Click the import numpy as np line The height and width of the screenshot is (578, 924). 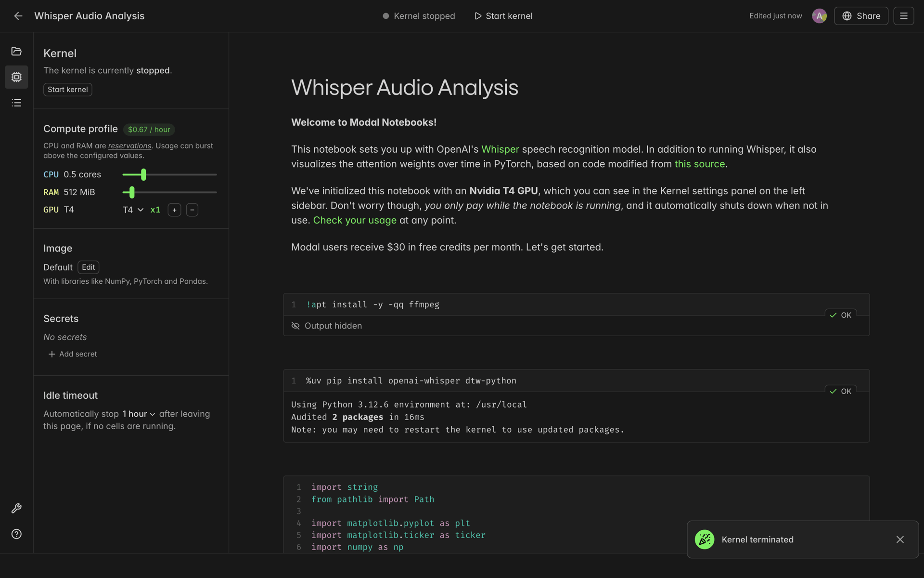[x=357, y=547]
